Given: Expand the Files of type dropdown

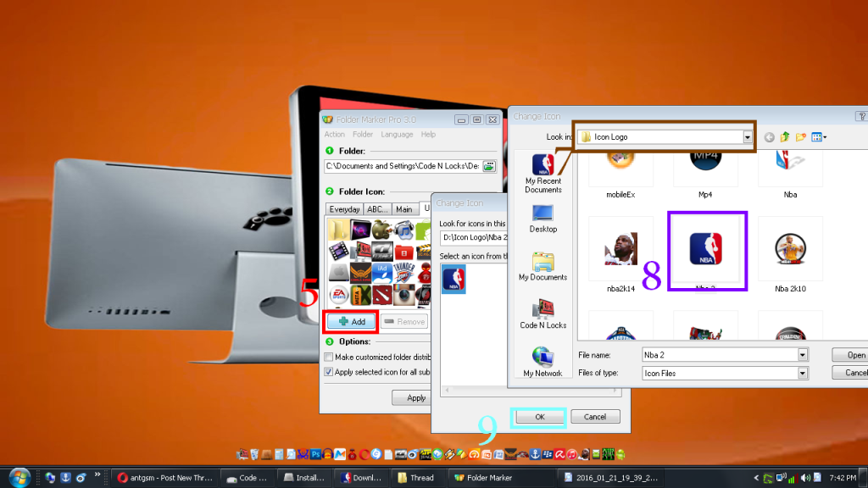Looking at the screenshot, I should point(802,373).
